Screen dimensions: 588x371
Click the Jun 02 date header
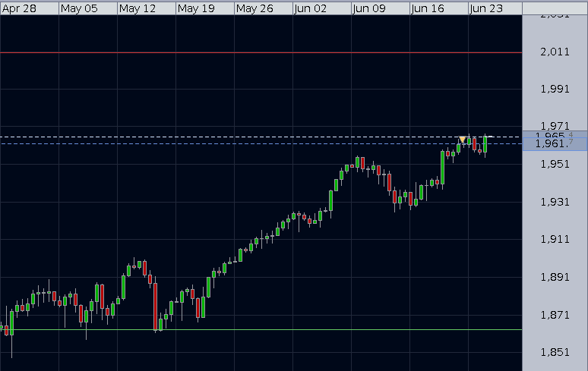(322, 8)
